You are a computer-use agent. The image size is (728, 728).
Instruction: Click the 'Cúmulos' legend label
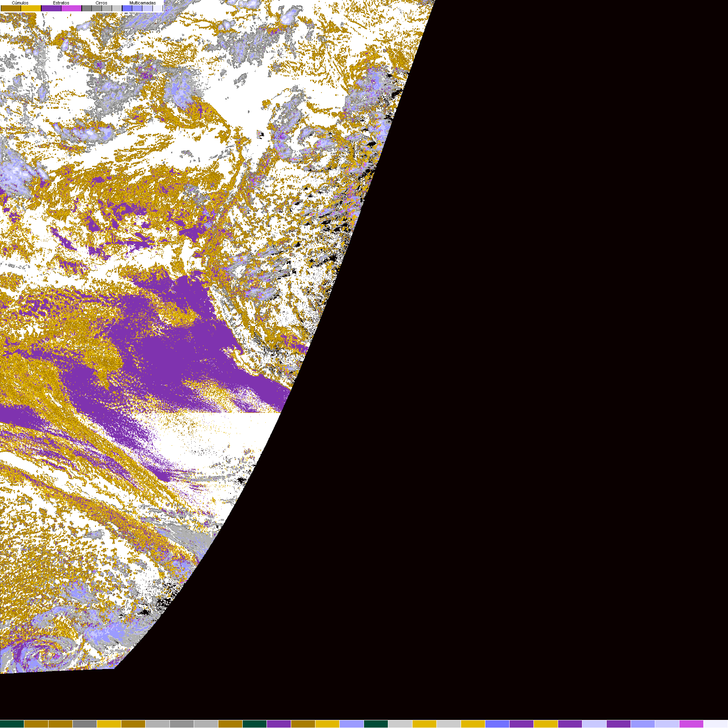pyautogui.click(x=20, y=3)
